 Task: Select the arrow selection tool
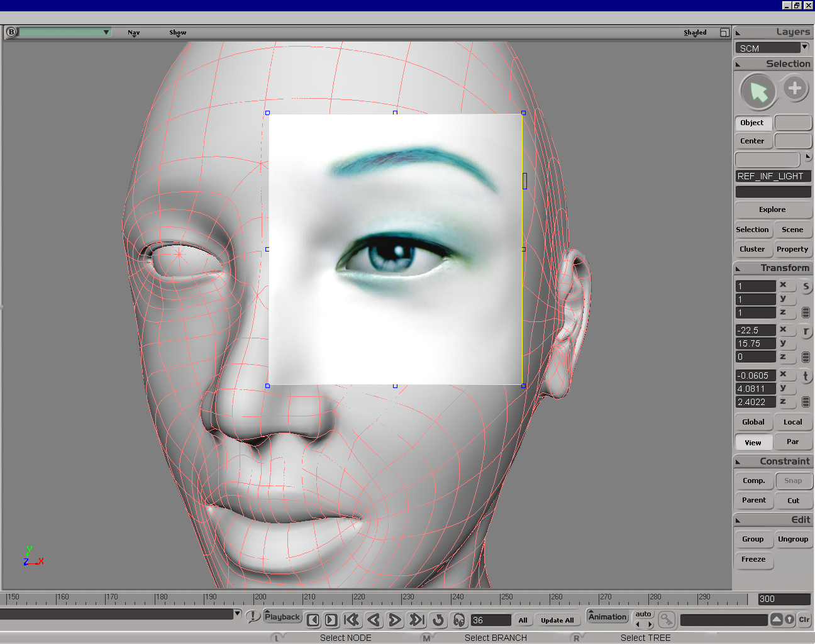pyautogui.click(x=758, y=92)
